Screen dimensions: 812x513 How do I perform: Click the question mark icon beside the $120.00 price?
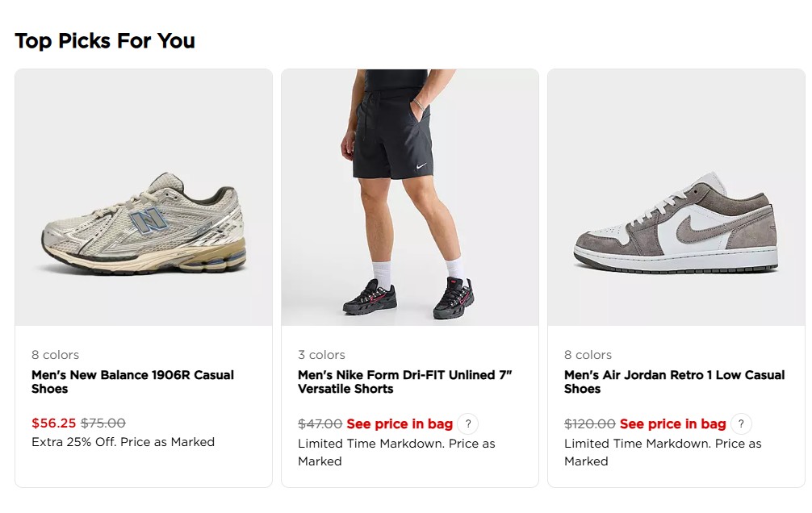point(741,424)
